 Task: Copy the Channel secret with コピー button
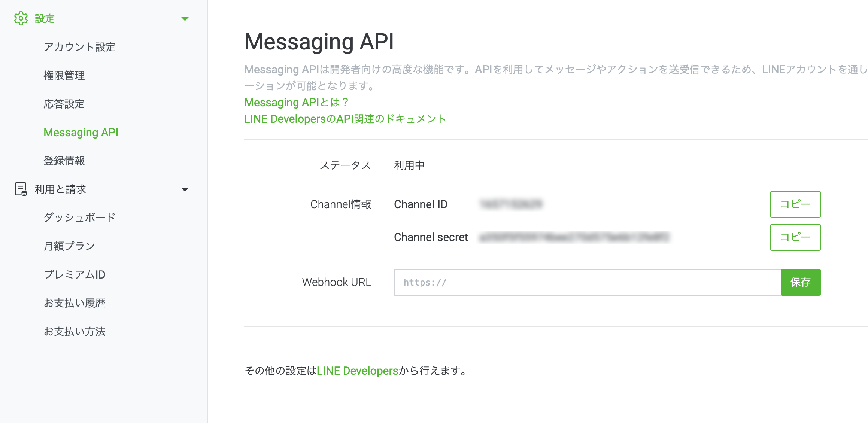(x=795, y=237)
